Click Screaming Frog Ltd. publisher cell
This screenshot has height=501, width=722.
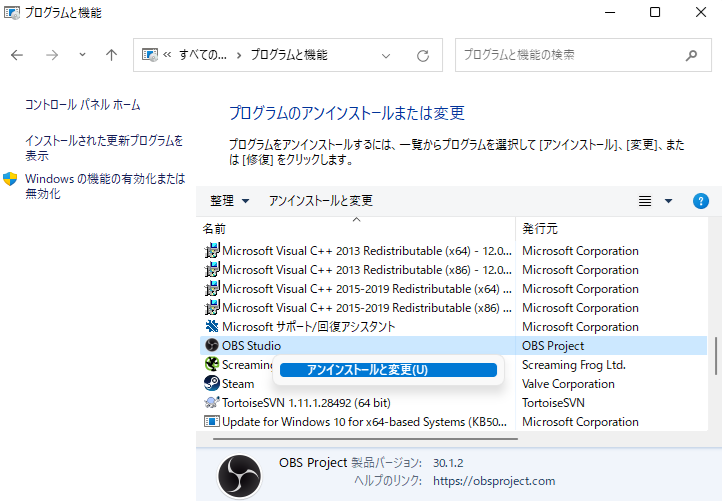[x=573, y=365]
